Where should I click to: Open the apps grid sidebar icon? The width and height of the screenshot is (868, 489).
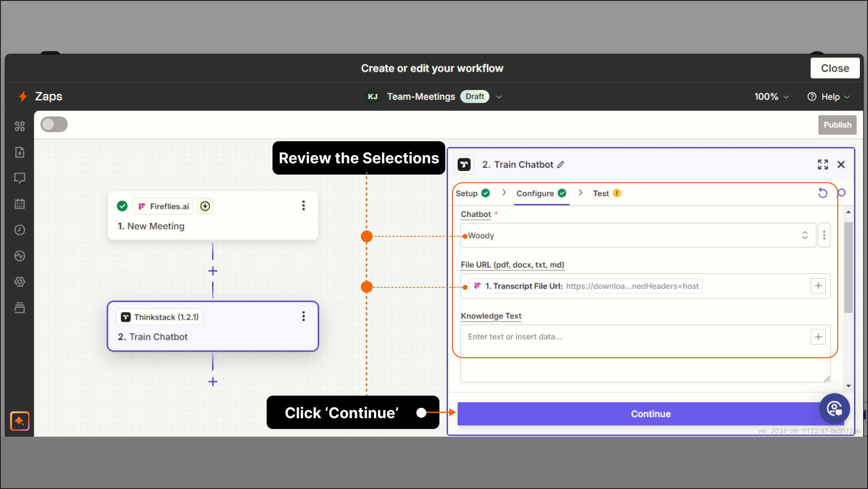19,126
